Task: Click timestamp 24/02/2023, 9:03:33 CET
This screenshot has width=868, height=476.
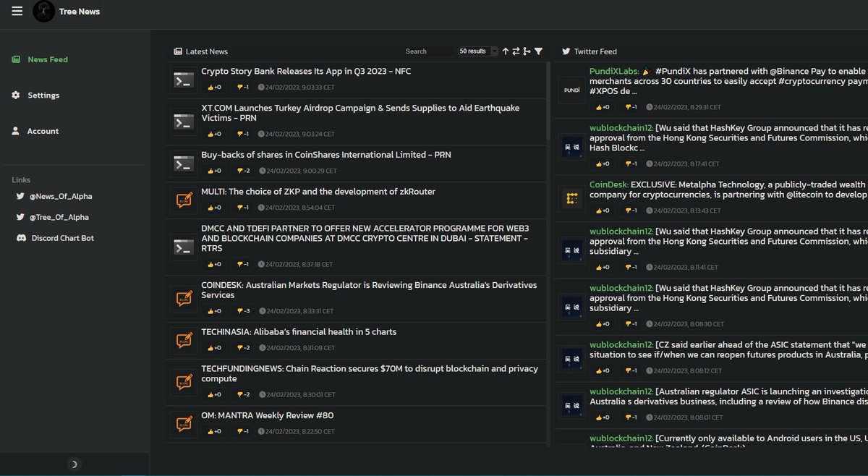Action: [297, 87]
